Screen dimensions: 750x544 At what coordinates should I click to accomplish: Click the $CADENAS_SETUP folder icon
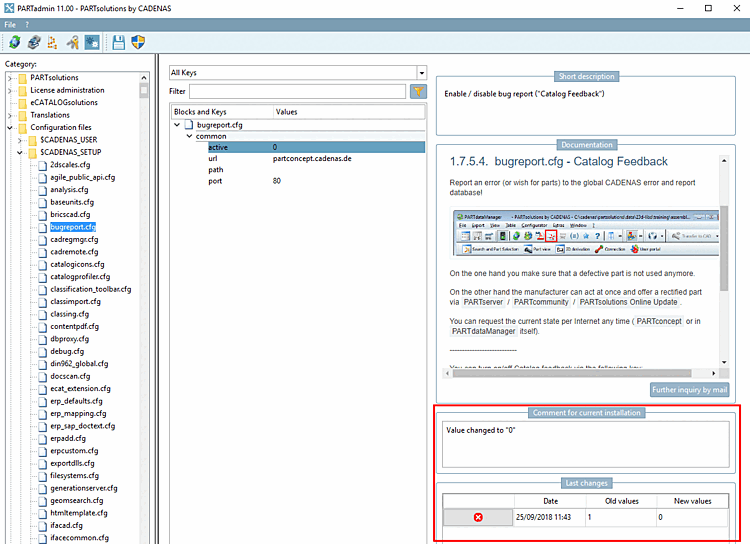(33, 152)
